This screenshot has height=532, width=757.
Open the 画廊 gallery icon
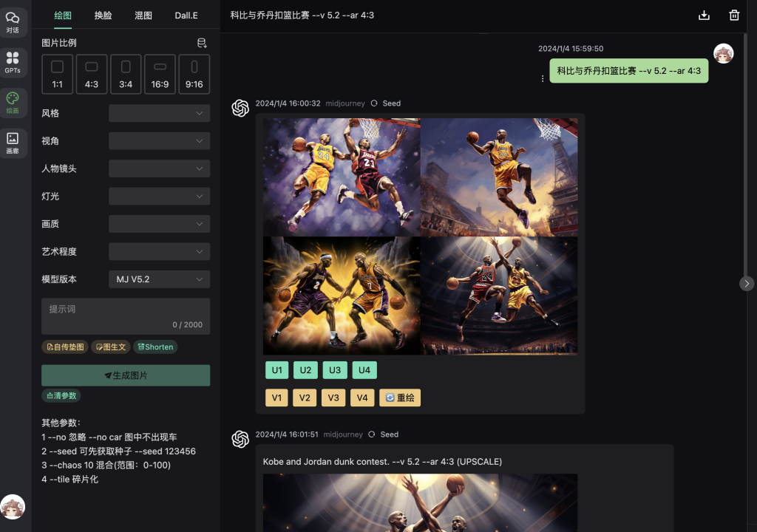(x=13, y=139)
